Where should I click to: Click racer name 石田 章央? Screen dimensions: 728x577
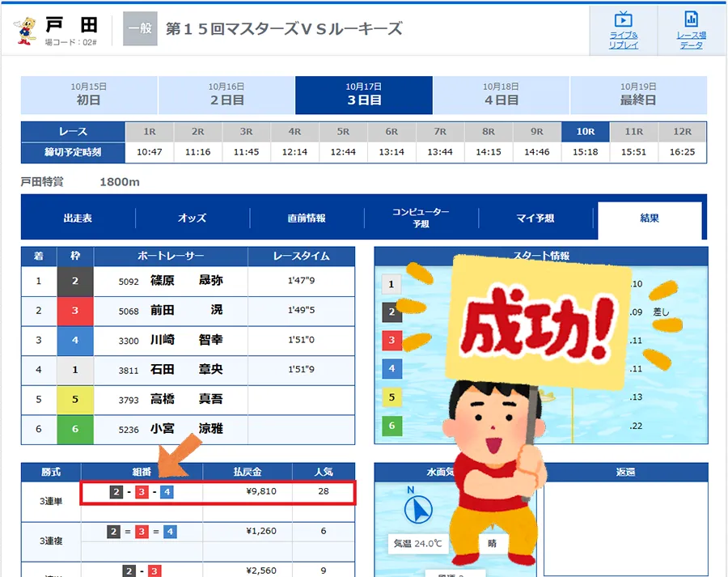[x=187, y=370]
